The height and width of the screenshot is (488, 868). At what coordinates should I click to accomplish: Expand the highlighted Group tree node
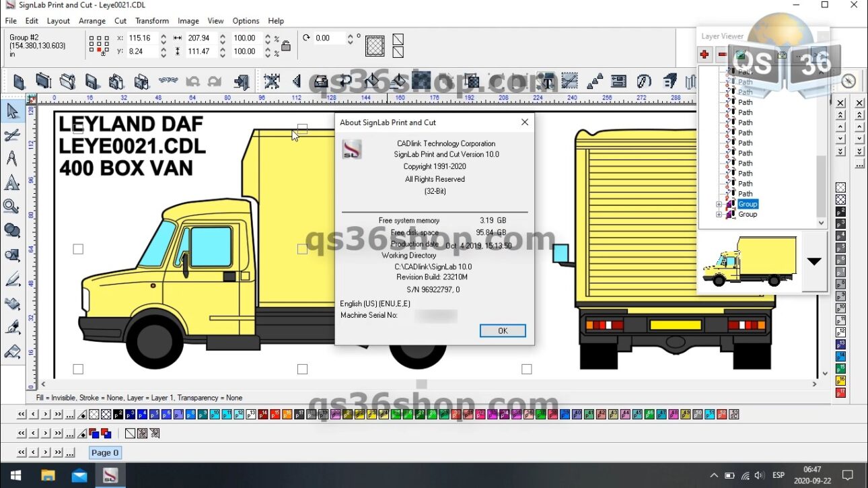[719, 204]
